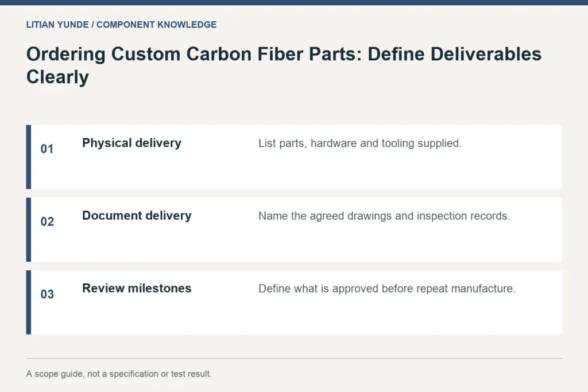
Task: Click the number 02 label
Action: pos(47,222)
